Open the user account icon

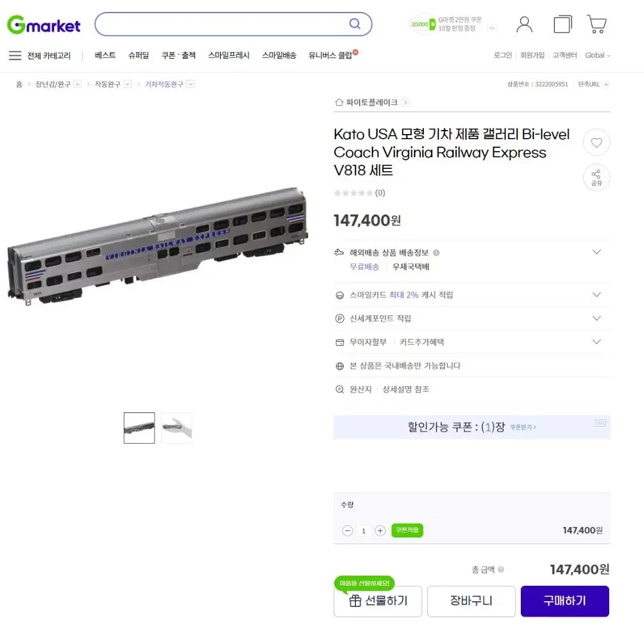pyautogui.click(x=524, y=24)
